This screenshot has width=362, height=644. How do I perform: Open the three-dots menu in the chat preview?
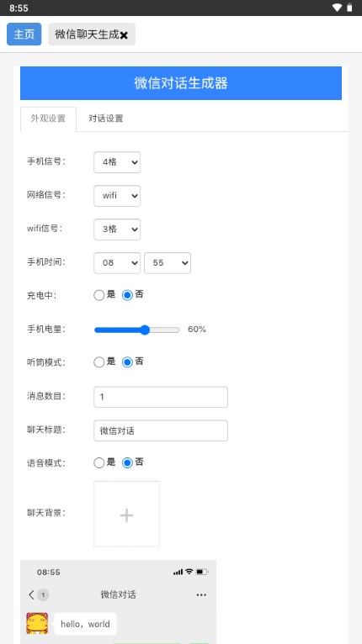pos(201,594)
